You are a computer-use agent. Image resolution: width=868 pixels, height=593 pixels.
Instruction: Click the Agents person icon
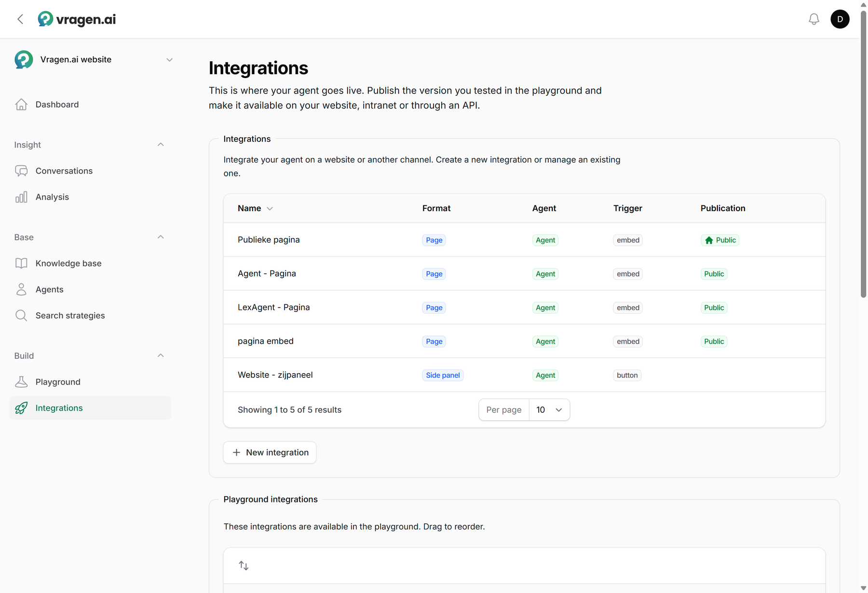pos(21,289)
